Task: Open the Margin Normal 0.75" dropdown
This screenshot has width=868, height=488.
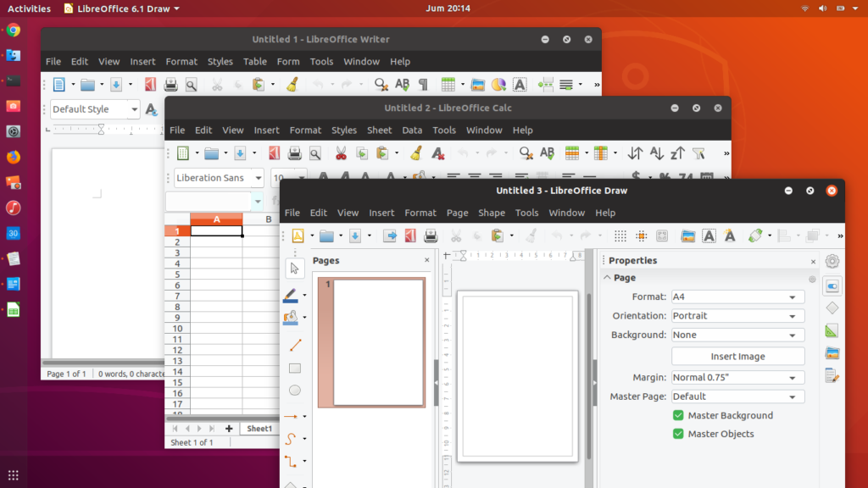Action: point(737,377)
